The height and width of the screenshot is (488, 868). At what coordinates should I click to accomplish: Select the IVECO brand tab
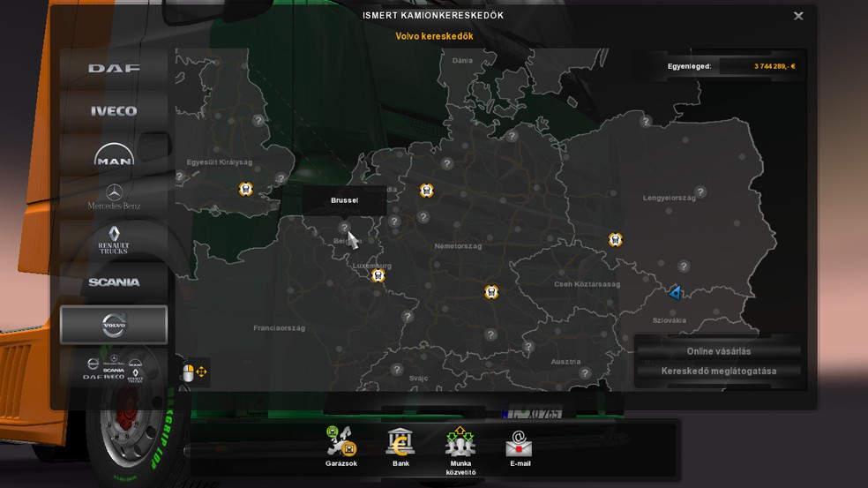114,111
